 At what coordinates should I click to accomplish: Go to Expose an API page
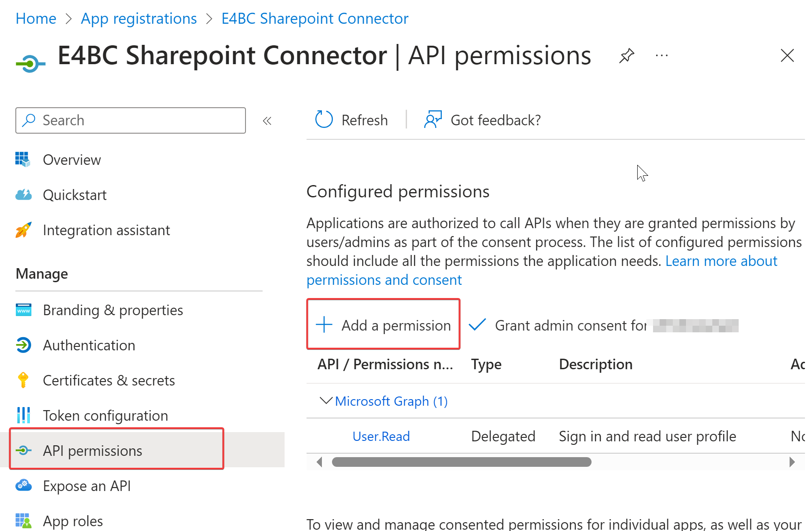(87, 486)
